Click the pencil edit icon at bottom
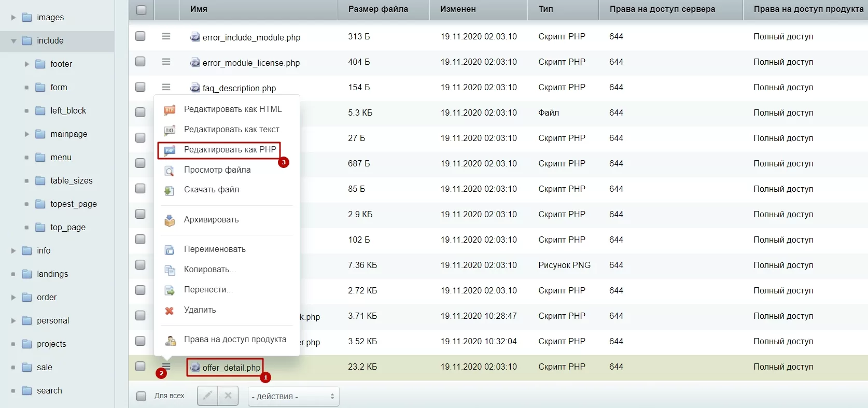The width and height of the screenshot is (868, 408). (x=207, y=396)
